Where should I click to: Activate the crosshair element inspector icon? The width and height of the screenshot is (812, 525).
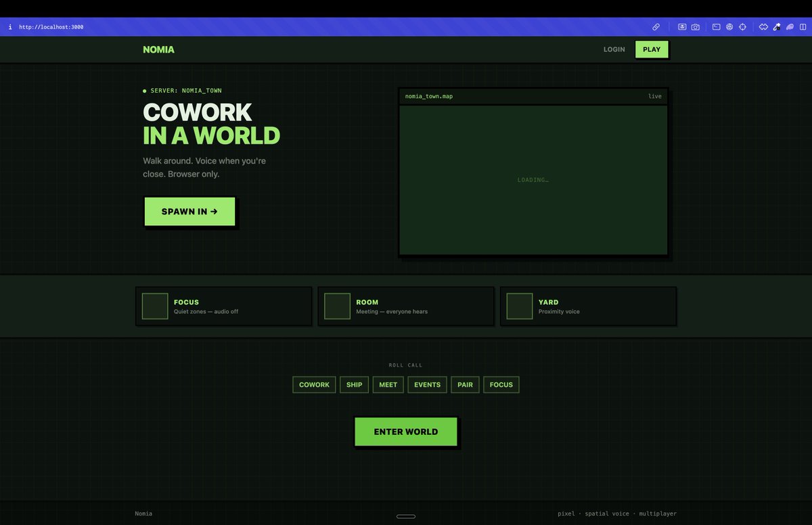742,27
